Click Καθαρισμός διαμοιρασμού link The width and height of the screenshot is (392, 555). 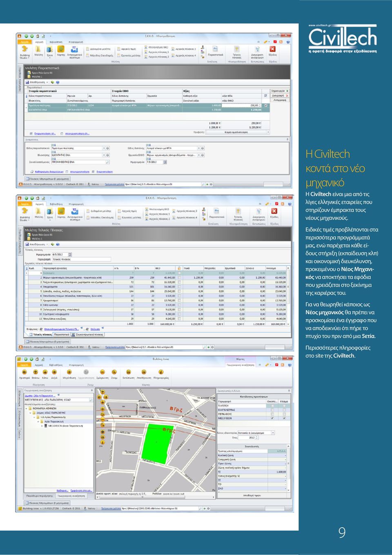[49, 172]
